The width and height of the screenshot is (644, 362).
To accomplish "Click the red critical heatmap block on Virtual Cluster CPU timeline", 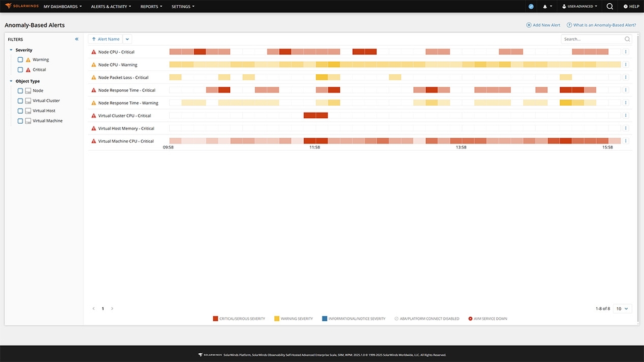I will point(315,115).
